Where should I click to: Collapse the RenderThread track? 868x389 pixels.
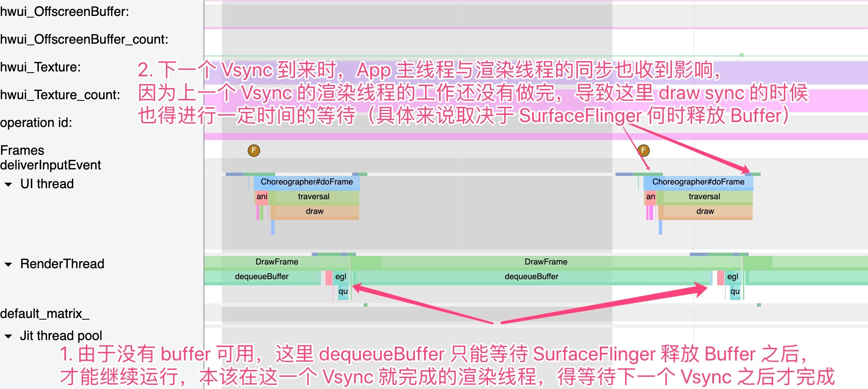tap(8, 264)
